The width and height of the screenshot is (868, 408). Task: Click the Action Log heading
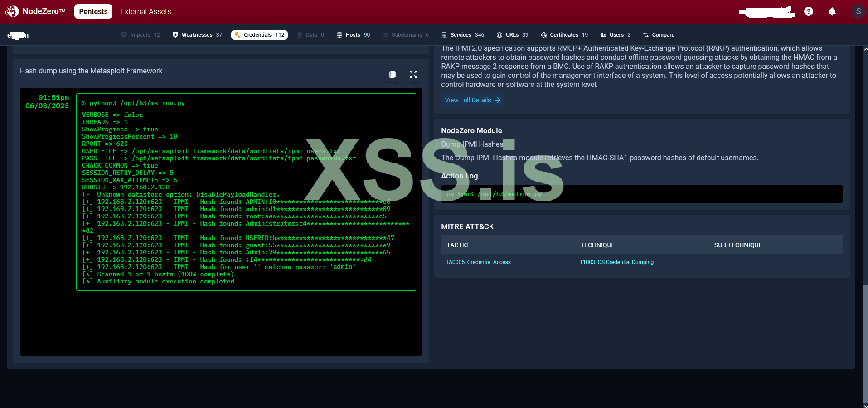pyautogui.click(x=460, y=176)
